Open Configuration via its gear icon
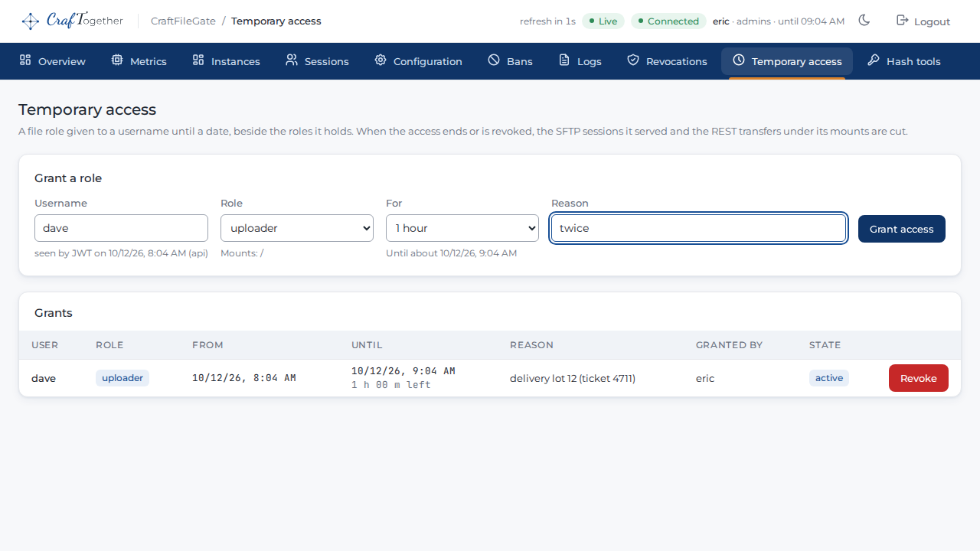The image size is (980, 551). click(x=381, y=60)
